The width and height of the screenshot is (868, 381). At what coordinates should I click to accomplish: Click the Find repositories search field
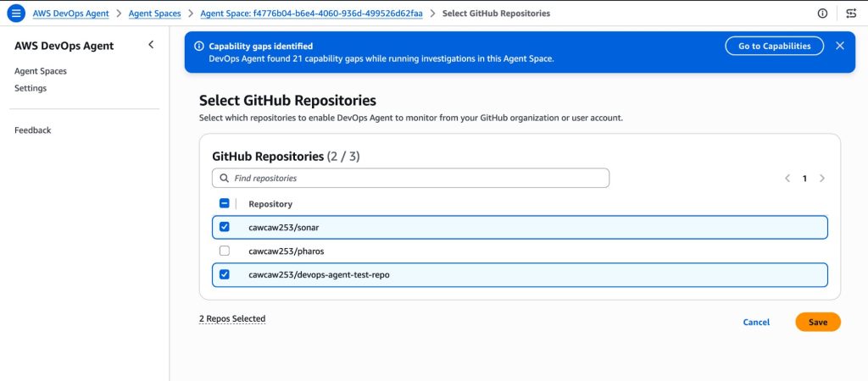(x=415, y=179)
